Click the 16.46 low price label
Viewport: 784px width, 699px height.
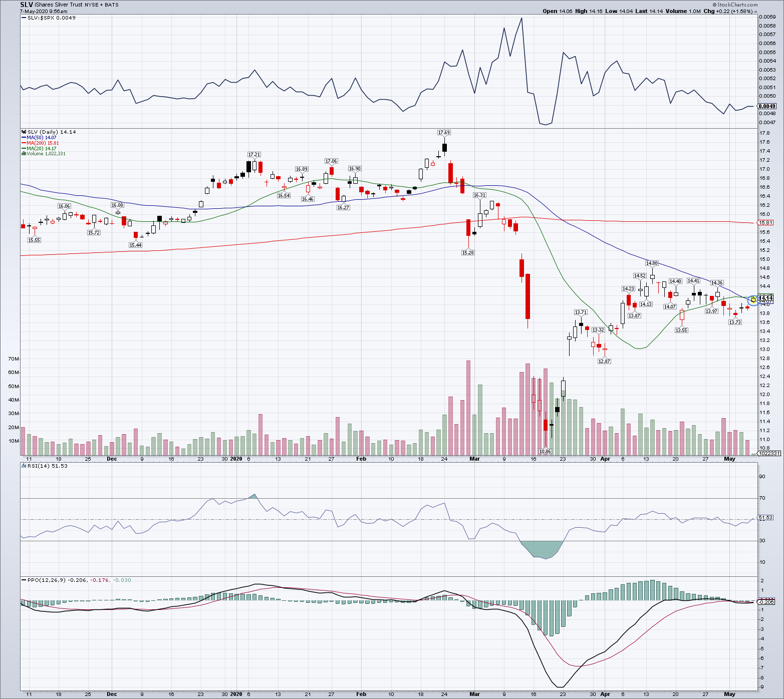tap(308, 199)
